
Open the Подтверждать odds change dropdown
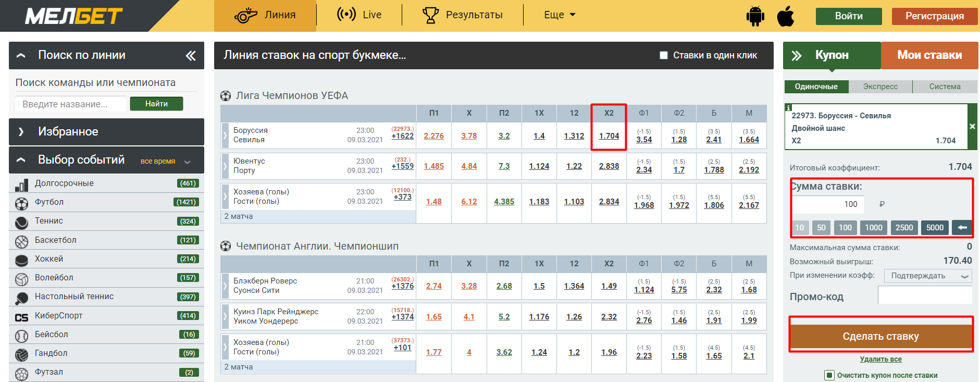coord(928,276)
